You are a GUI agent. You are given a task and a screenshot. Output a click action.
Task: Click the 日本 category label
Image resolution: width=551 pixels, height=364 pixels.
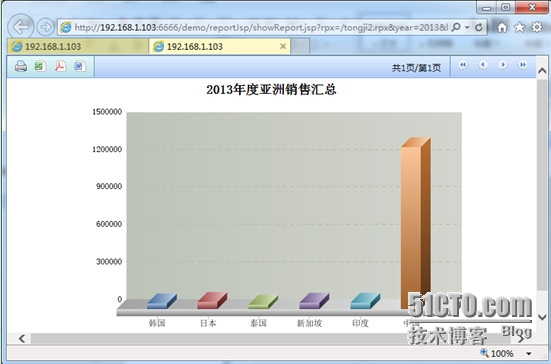[208, 323]
